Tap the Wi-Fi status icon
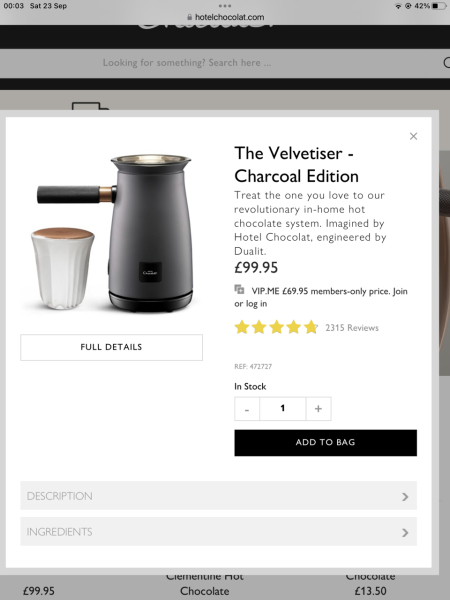Screen dimensions: 450x600 pos(398,6)
